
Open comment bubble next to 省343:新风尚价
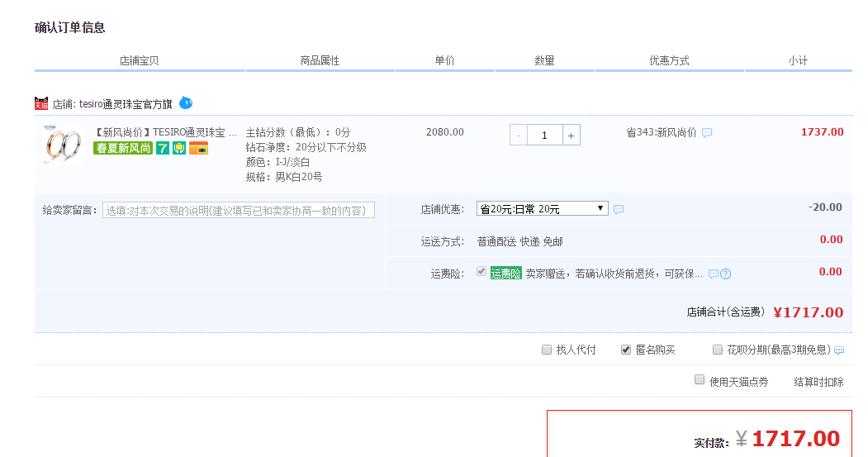pyautogui.click(x=707, y=132)
